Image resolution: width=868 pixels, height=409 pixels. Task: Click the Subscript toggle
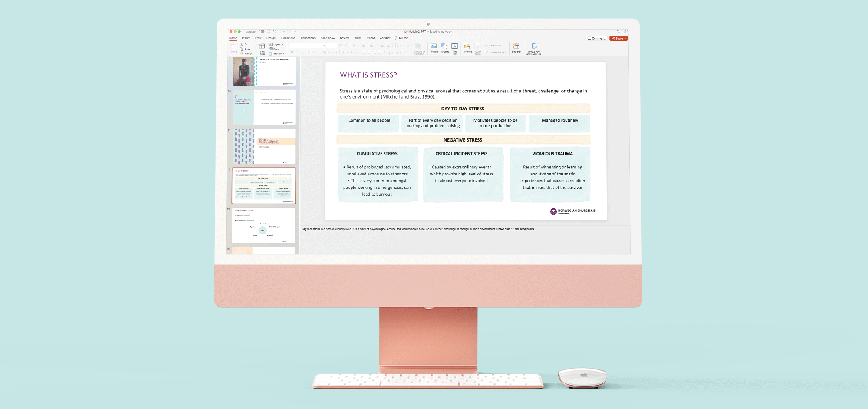tap(319, 52)
